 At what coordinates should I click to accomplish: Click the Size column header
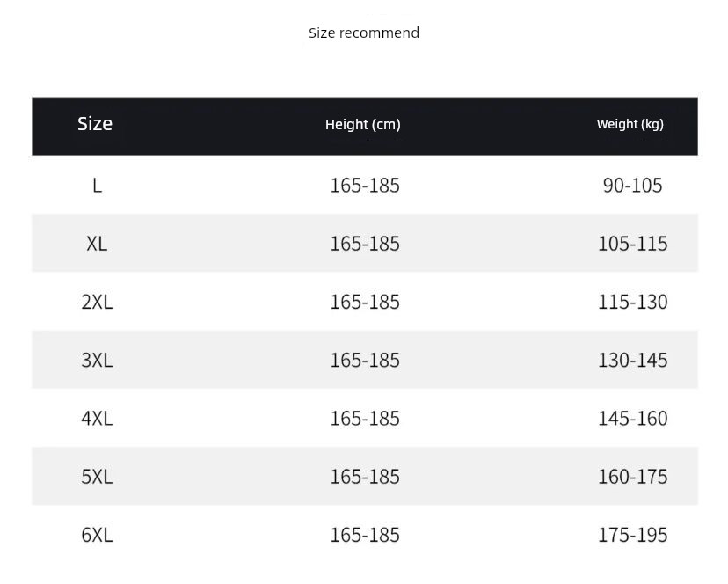(x=95, y=124)
